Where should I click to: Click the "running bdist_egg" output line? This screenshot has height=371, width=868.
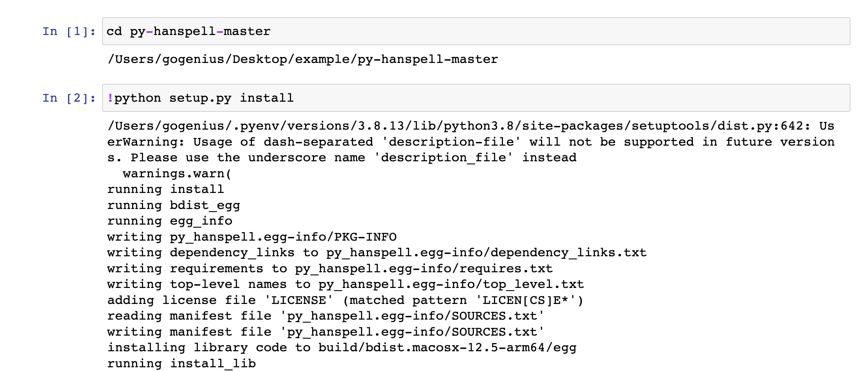click(174, 205)
